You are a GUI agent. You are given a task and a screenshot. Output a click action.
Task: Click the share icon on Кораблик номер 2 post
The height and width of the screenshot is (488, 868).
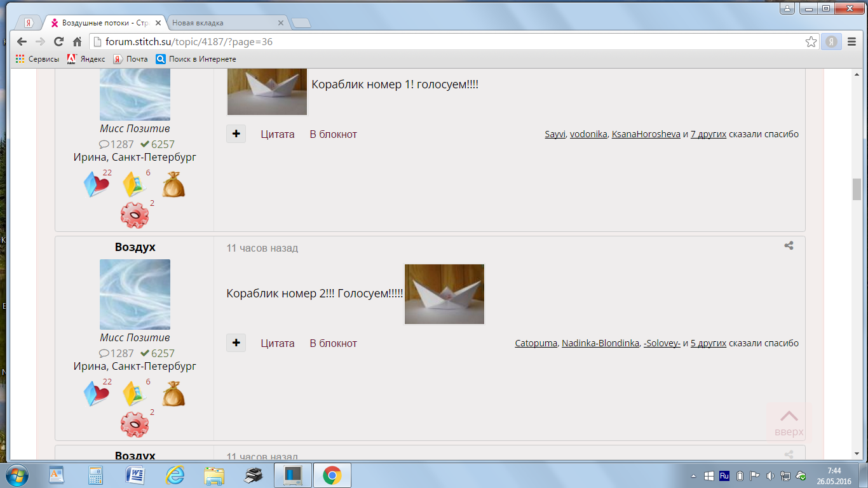click(789, 246)
